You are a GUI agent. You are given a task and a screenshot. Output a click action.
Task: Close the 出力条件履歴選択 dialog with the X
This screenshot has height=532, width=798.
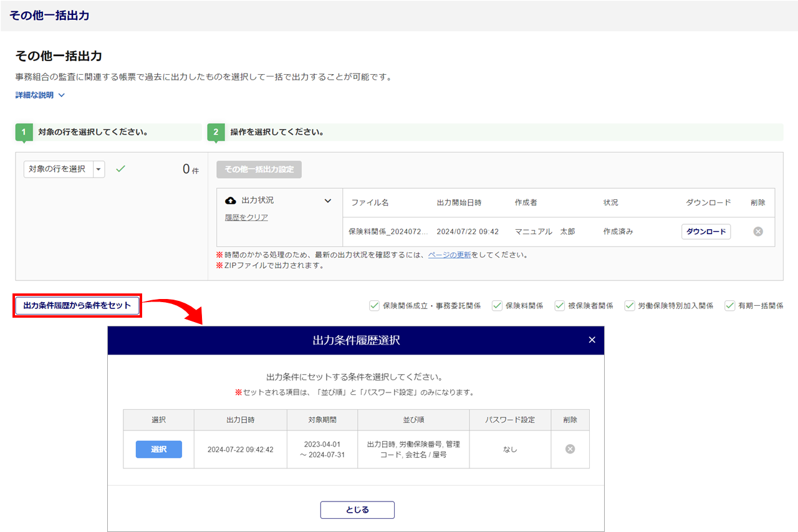pyautogui.click(x=592, y=340)
